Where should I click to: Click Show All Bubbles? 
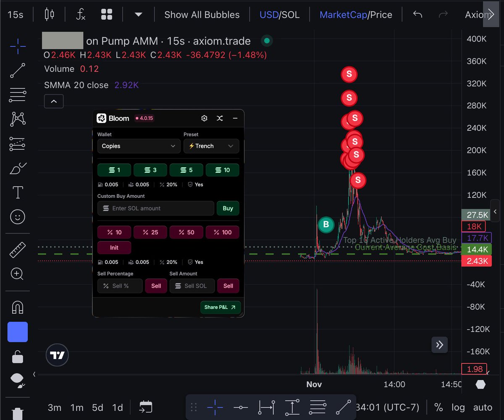(x=202, y=15)
